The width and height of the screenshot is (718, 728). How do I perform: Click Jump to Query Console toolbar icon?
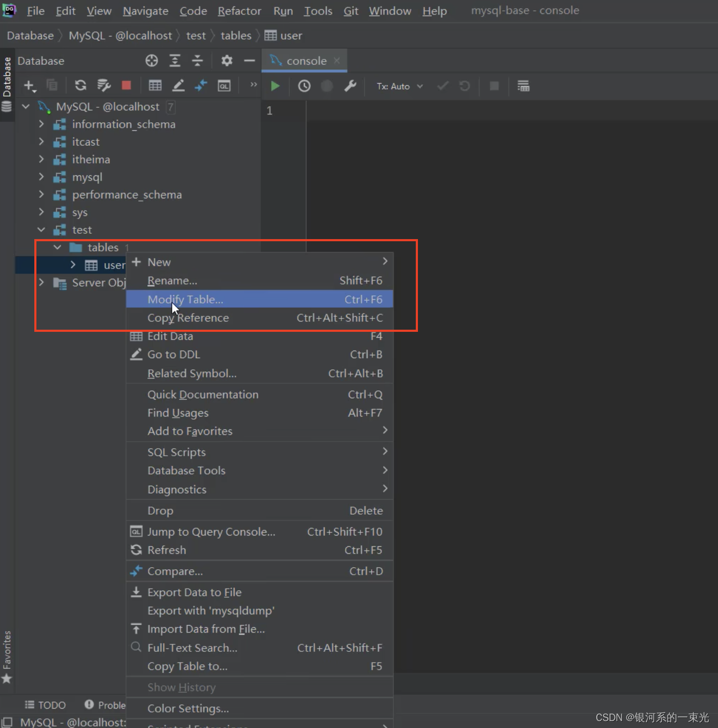click(224, 86)
